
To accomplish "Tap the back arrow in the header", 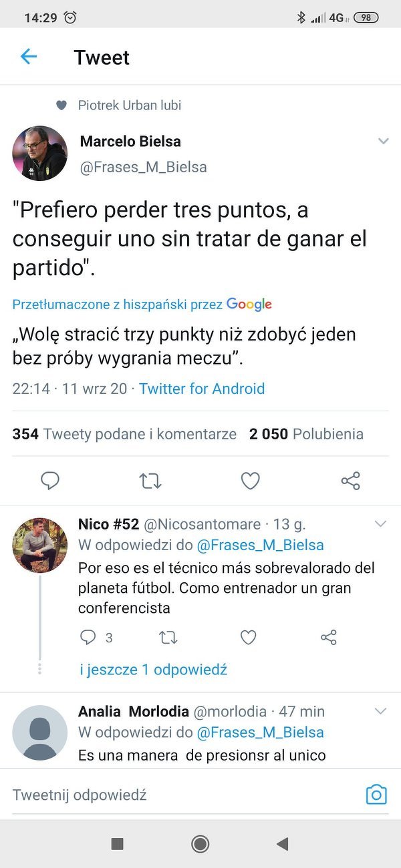I will coord(29,57).
